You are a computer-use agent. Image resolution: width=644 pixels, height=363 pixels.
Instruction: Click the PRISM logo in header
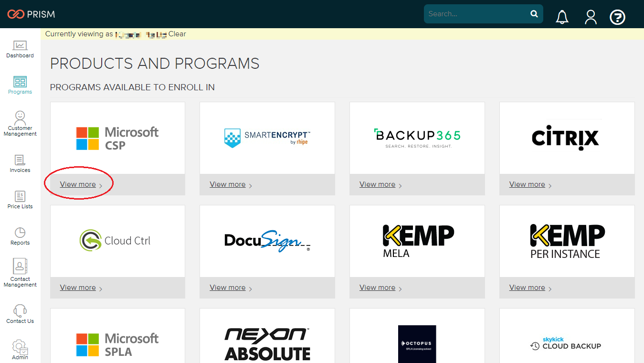pyautogui.click(x=32, y=14)
